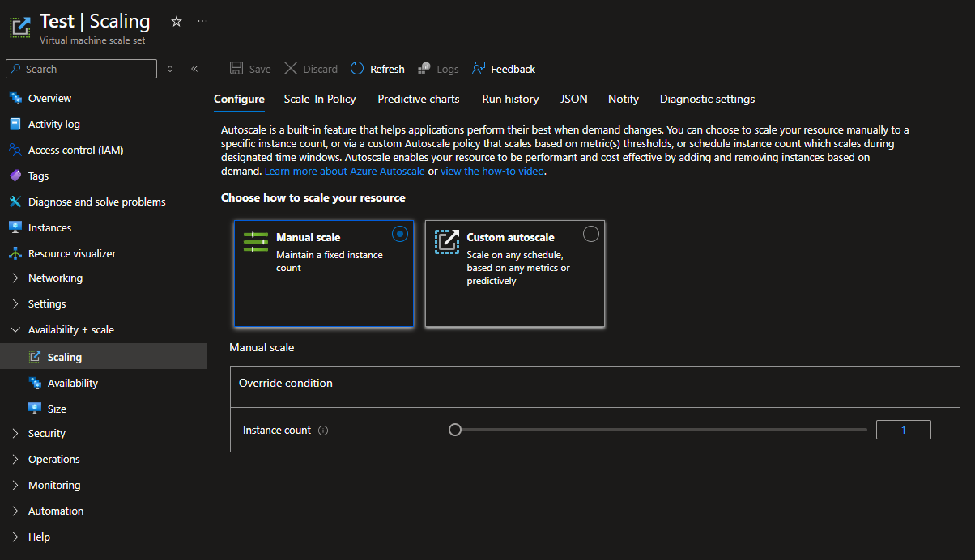Click the Logs button label

point(448,69)
